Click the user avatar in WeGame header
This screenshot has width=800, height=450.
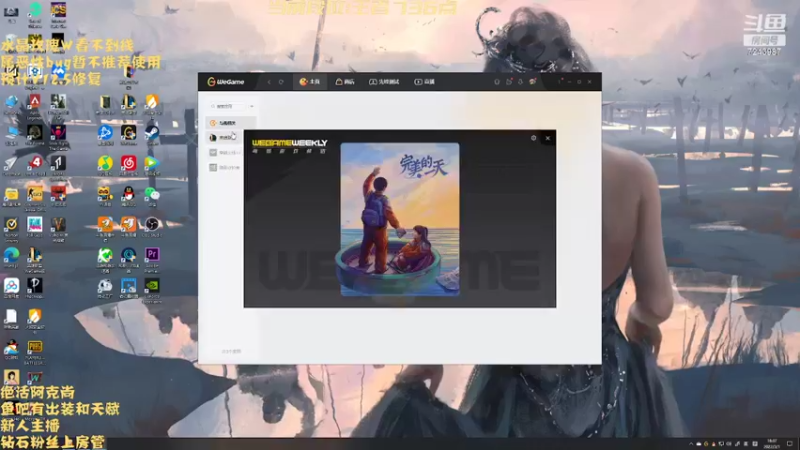tap(533, 82)
